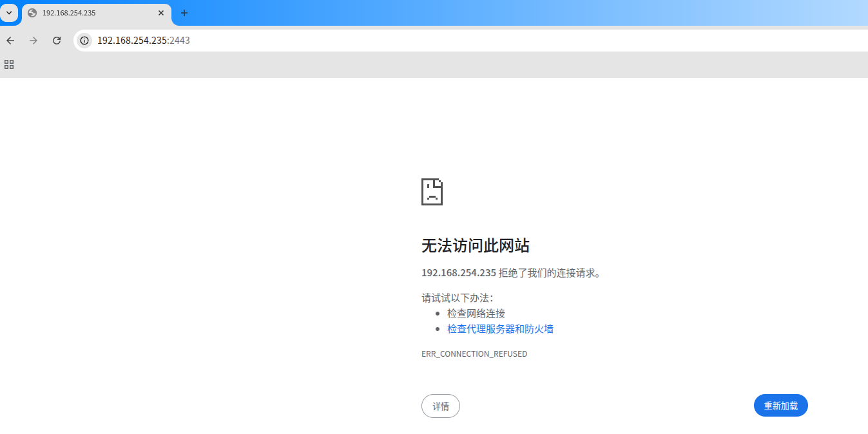The width and height of the screenshot is (868, 434).
Task: Click the 拒绝了我们的连接请求 message
Action: [550, 273]
